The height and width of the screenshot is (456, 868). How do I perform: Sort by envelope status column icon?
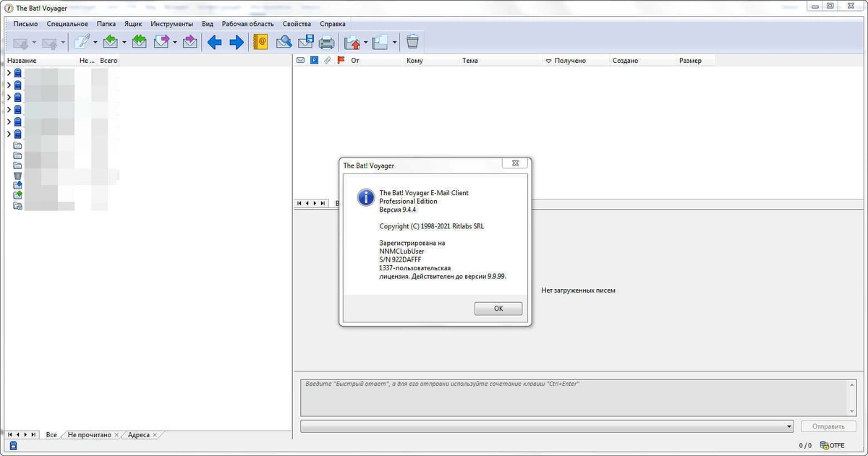301,61
